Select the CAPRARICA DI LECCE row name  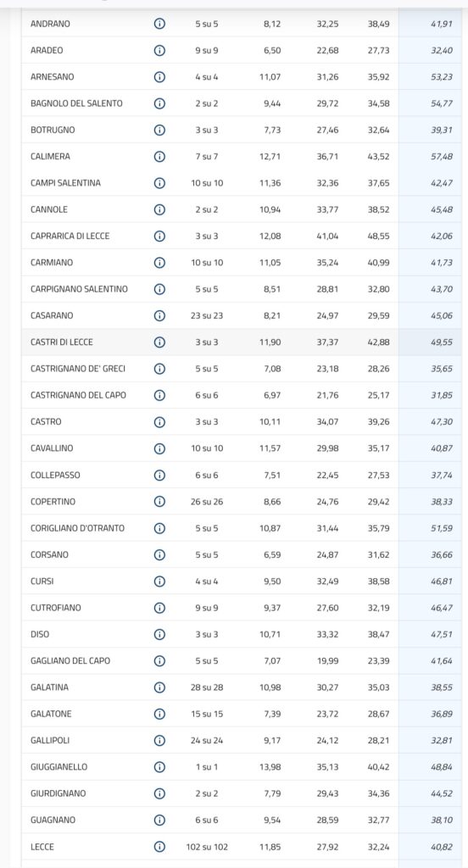coord(70,236)
